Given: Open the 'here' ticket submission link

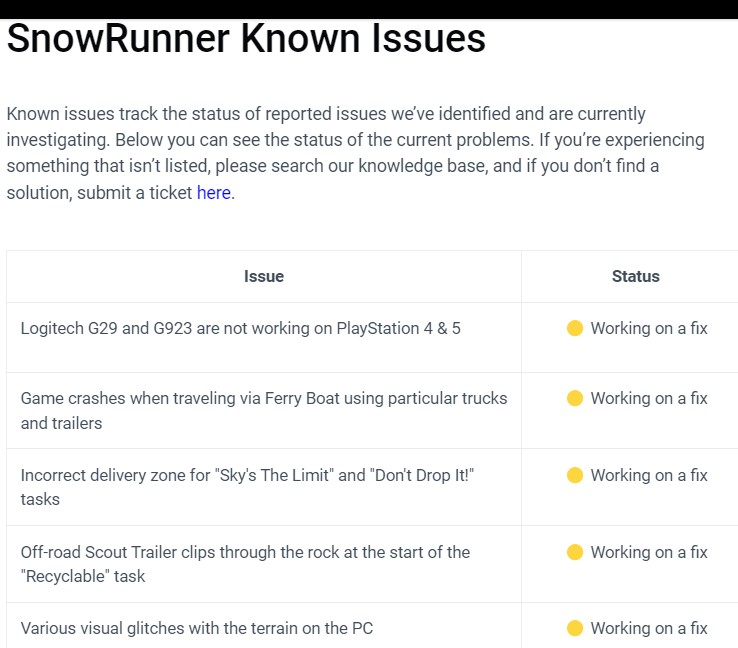Looking at the screenshot, I should pyautogui.click(x=214, y=192).
